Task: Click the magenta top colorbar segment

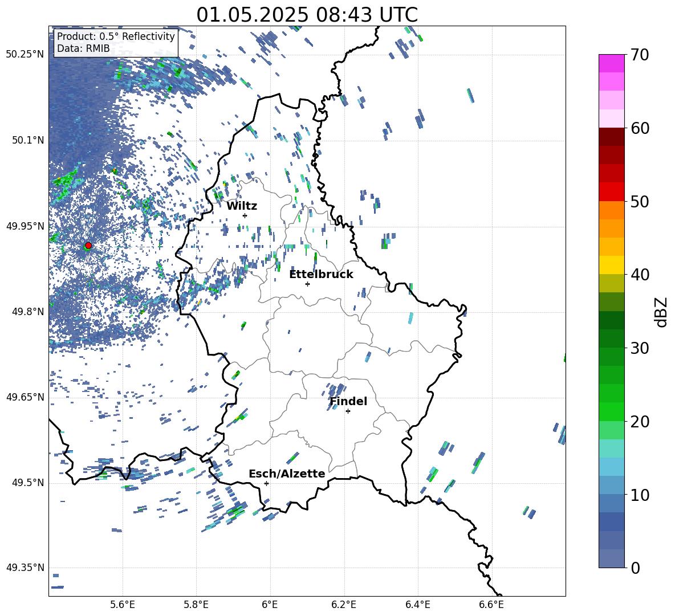Action: (x=611, y=63)
